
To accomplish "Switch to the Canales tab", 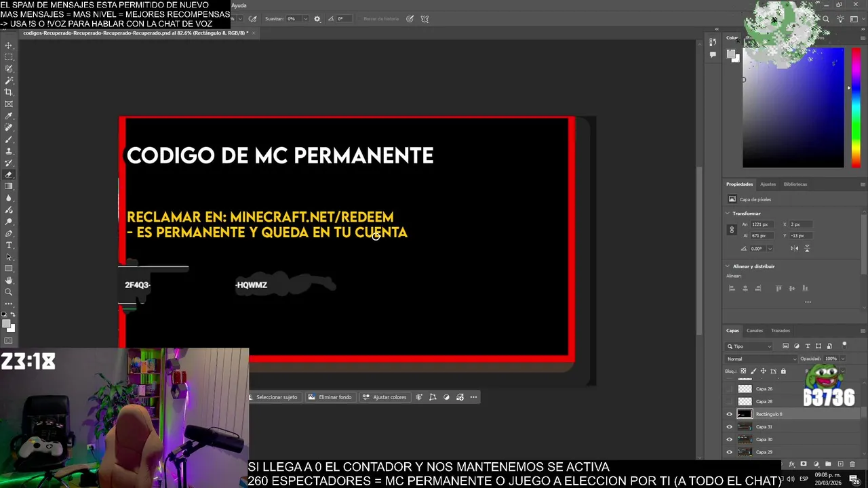I will 755,331.
